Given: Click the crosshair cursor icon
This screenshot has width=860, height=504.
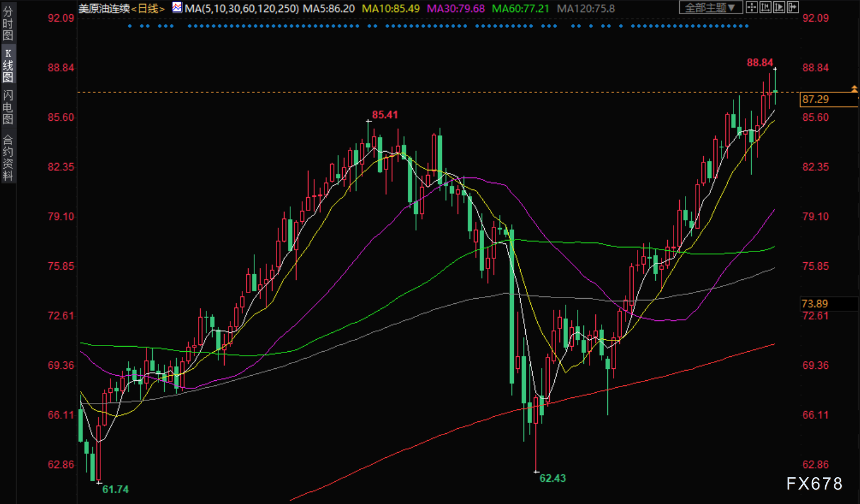Looking at the screenshot, I should click(752, 7).
